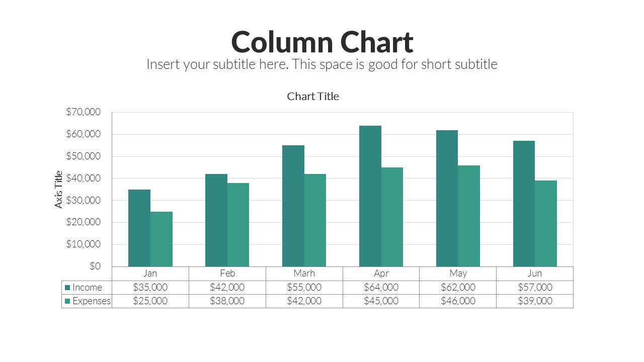Screen dimensions: 644x362
Task: Select the Feb Income bar
Action: pyautogui.click(x=216, y=220)
